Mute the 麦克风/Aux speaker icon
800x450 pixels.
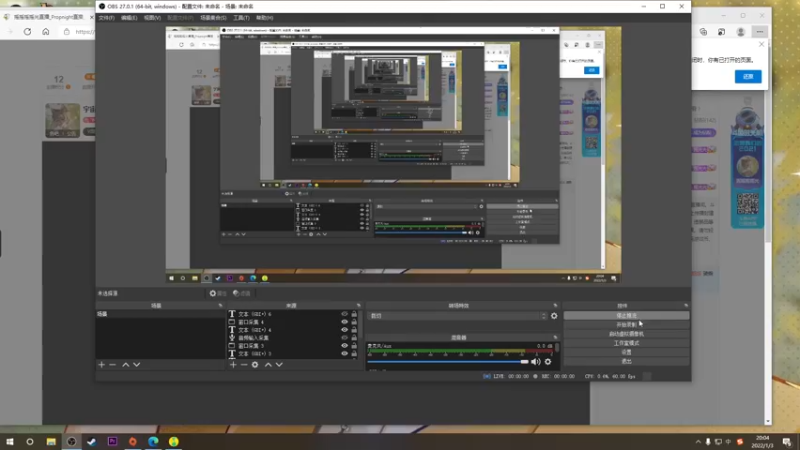(535, 362)
